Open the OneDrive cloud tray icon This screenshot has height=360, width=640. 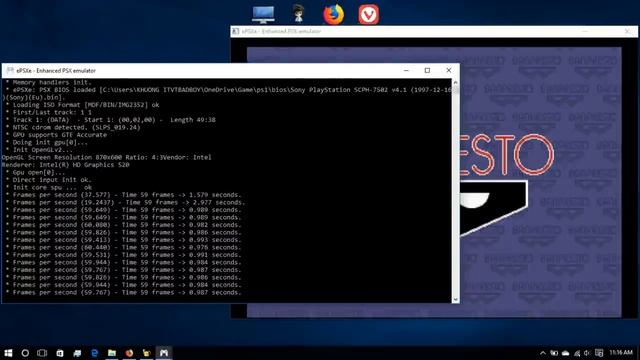566,353
